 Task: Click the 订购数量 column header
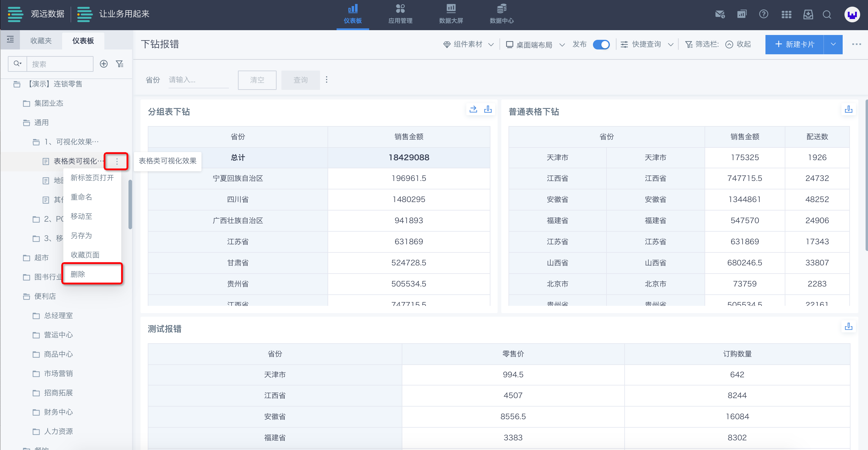pyautogui.click(x=737, y=353)
